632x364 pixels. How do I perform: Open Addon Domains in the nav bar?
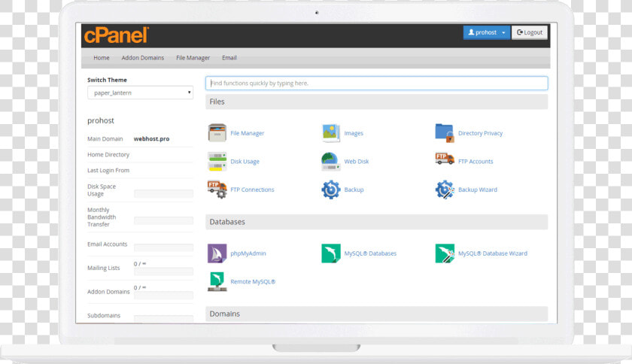(x=143, y=58)
